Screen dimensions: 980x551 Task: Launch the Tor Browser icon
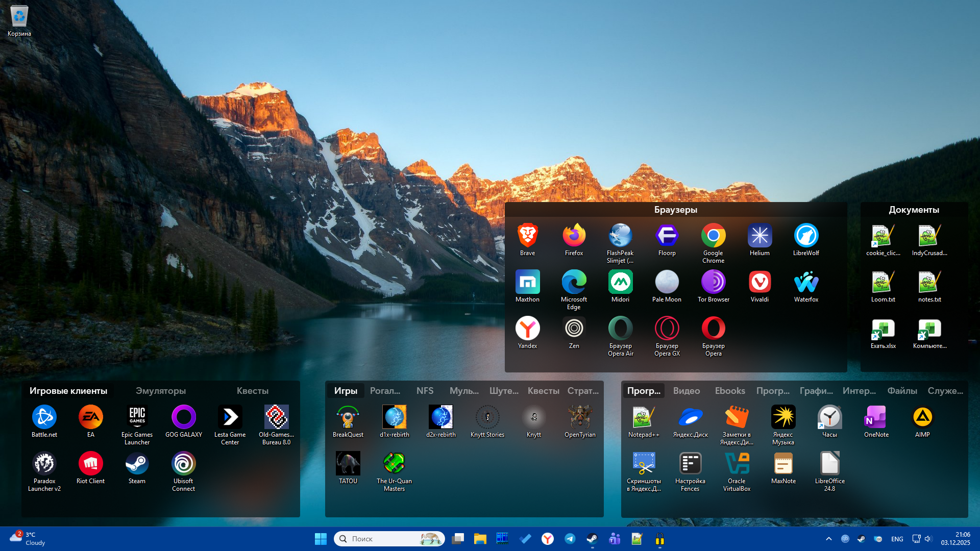(x=713, y=283)
